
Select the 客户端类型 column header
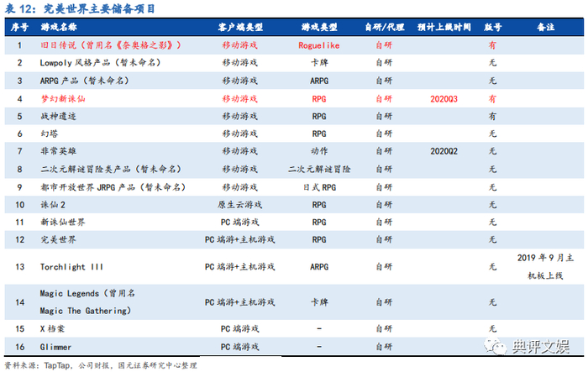[240, 27]
